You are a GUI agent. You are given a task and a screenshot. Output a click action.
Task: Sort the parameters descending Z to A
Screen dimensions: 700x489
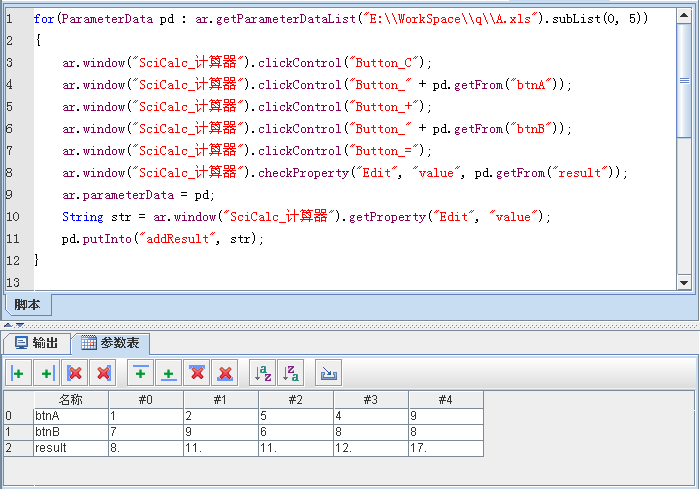click(290, 374)
